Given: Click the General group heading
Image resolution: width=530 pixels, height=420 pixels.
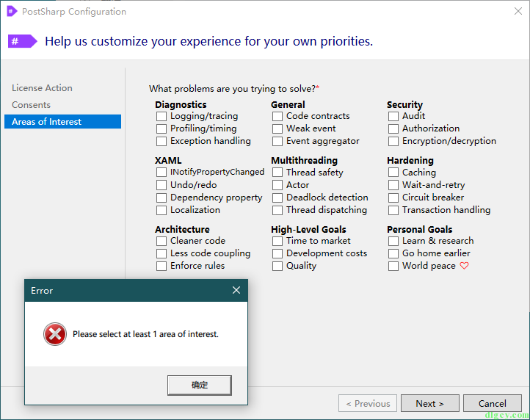Looking at the screenshot, I should pyautogui.click(x=288, y=105).
